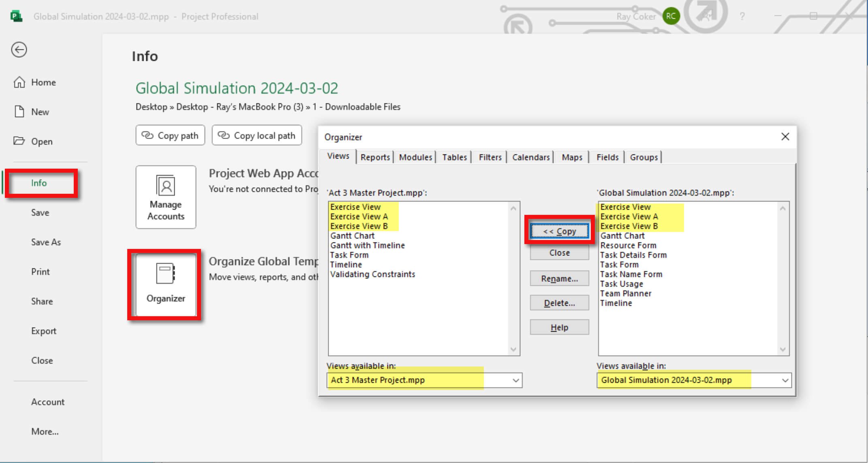Switch to the Filters tab

(490, 157)
